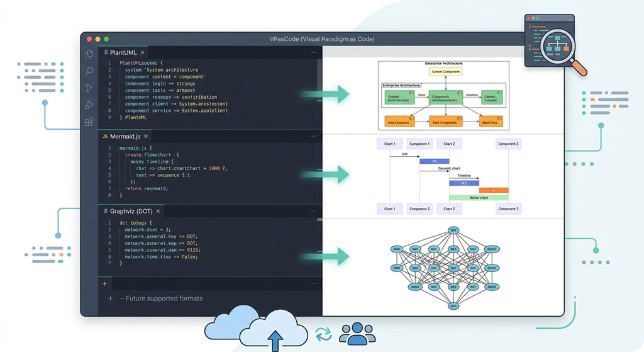Click the window title VPasCode text
The height and width of the screenshot is (352, 644).
tap(322, 39)
